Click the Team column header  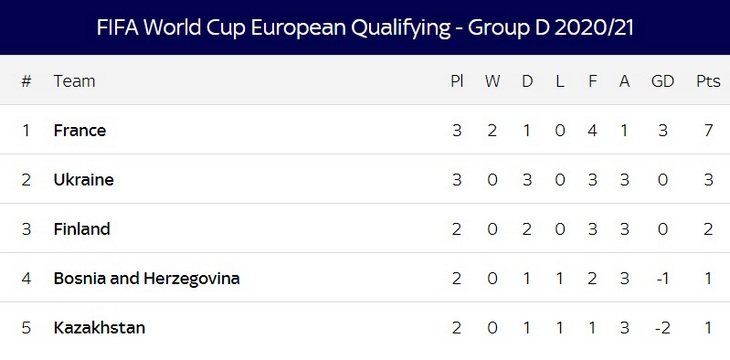[74, 81]
